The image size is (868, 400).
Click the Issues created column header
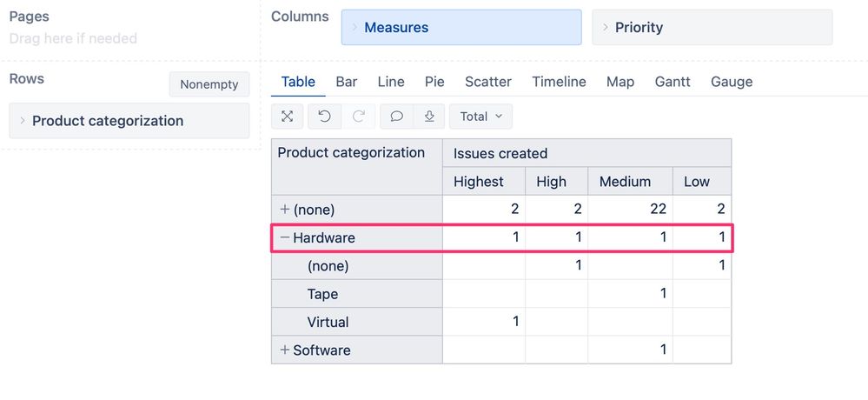(x=586, y=153)
